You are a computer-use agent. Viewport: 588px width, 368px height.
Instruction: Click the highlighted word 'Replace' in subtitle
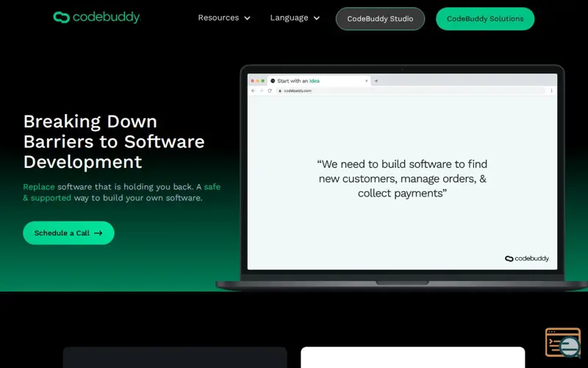pos(39,187)
